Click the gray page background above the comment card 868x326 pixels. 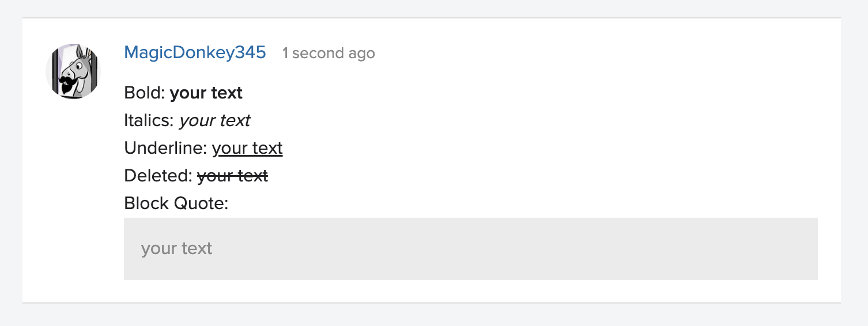click(432, 8)
